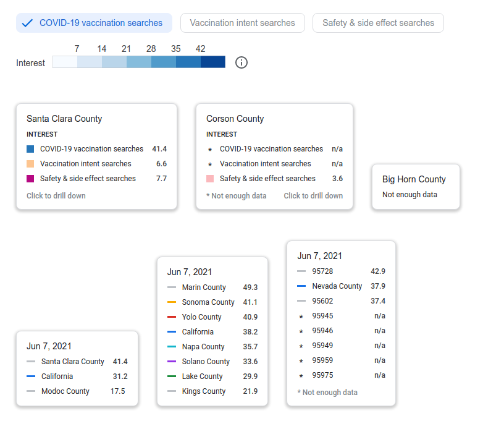The image size is (504, 434).
Task: Click the Sonoma County label
Action: 208,302
